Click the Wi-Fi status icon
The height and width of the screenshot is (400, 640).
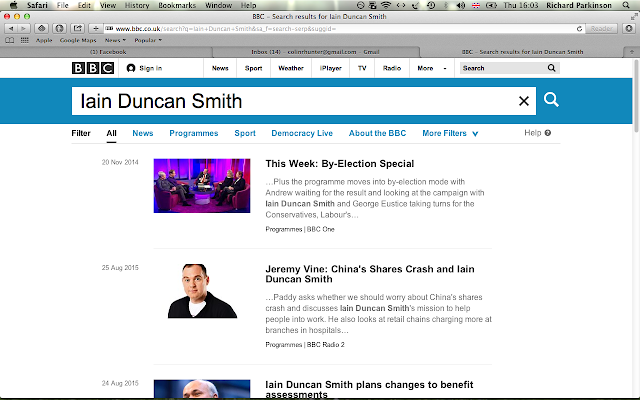pyautogui.click(x=386, y=5)
